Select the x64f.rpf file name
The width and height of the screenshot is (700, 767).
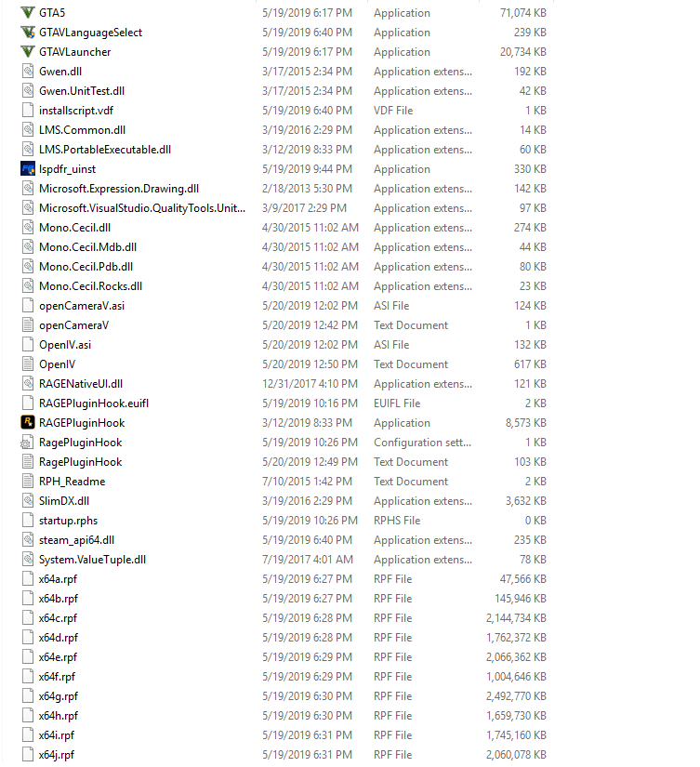(58, 677)
